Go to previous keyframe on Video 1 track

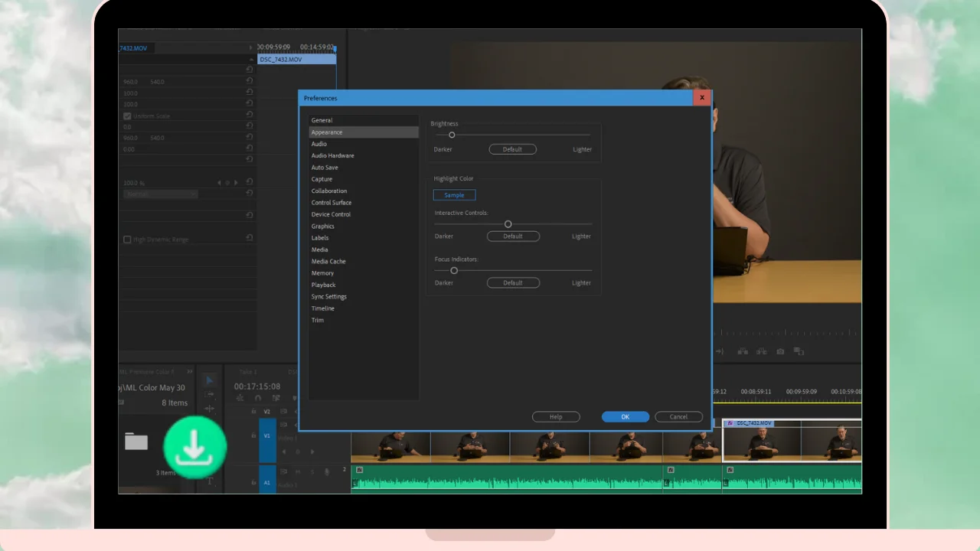coord(284,452)
